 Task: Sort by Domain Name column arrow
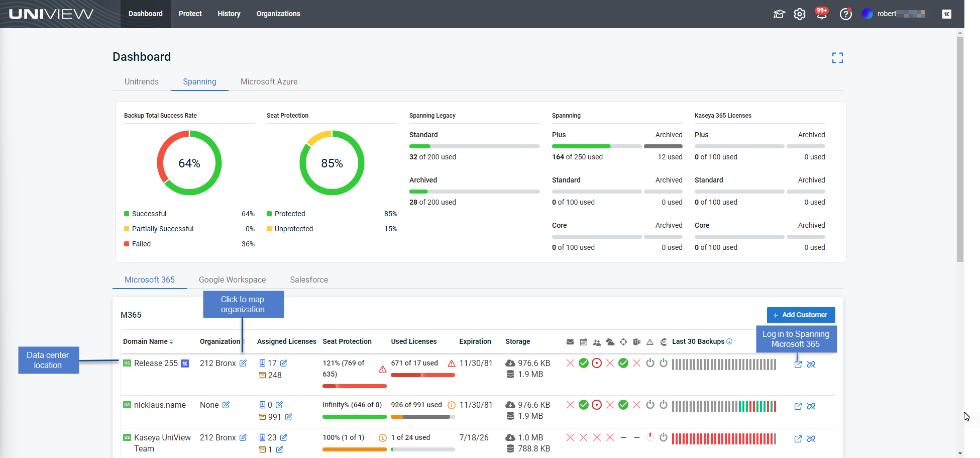coord(171,342)
